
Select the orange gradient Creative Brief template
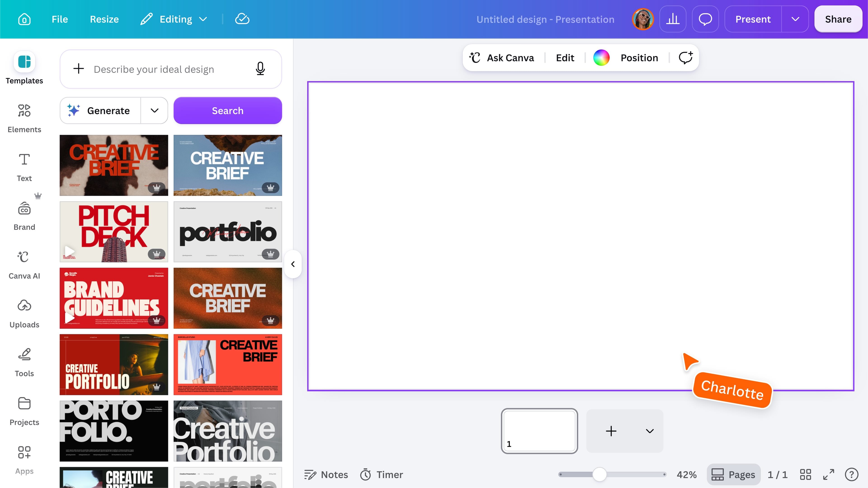click(x=227, y=298)
